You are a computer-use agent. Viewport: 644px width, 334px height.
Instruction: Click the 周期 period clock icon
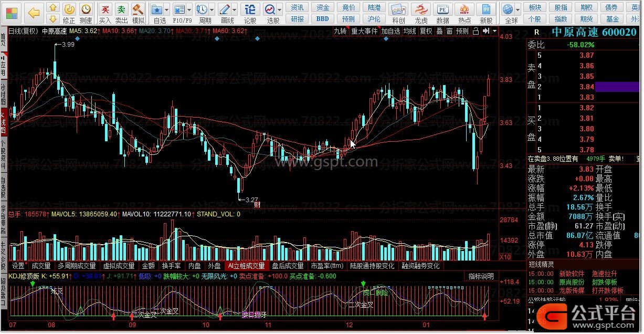click(x=202, y=9)
